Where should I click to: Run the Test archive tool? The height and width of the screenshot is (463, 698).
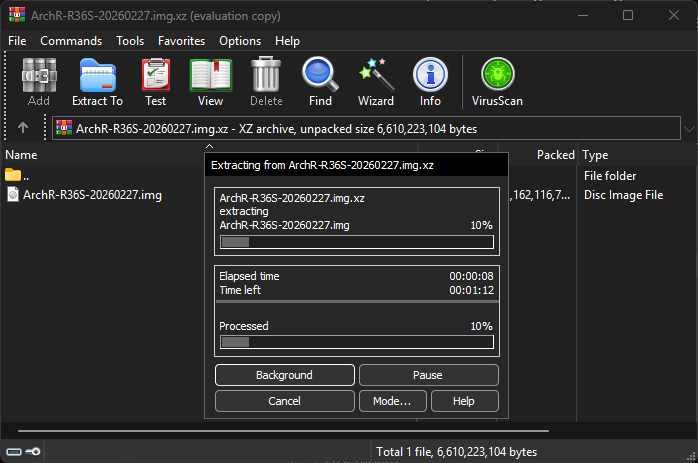pos(155,82)
